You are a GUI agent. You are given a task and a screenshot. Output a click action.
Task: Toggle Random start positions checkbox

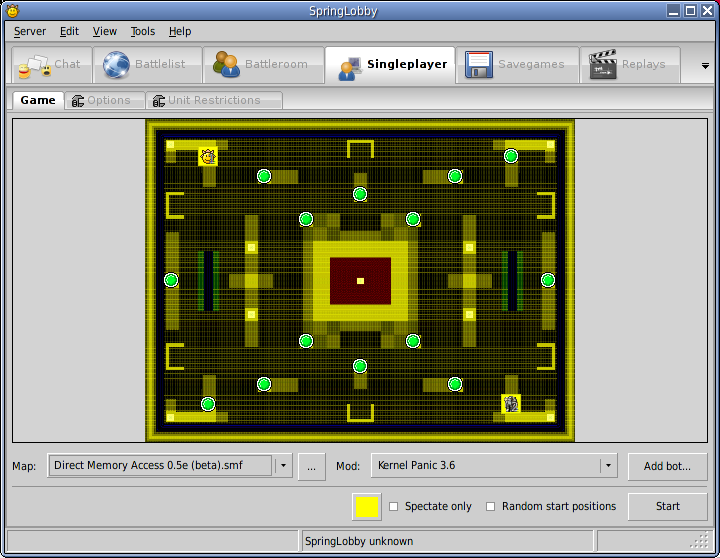491,507
